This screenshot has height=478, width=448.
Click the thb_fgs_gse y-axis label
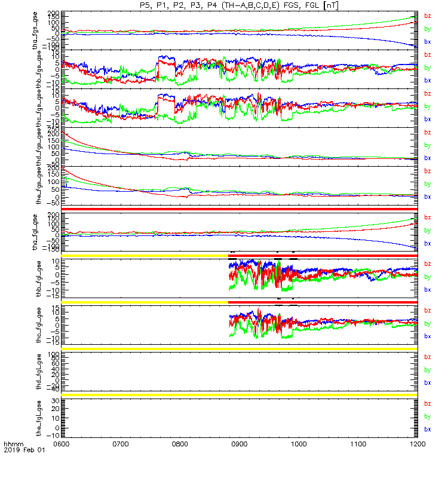click(38, 69)
